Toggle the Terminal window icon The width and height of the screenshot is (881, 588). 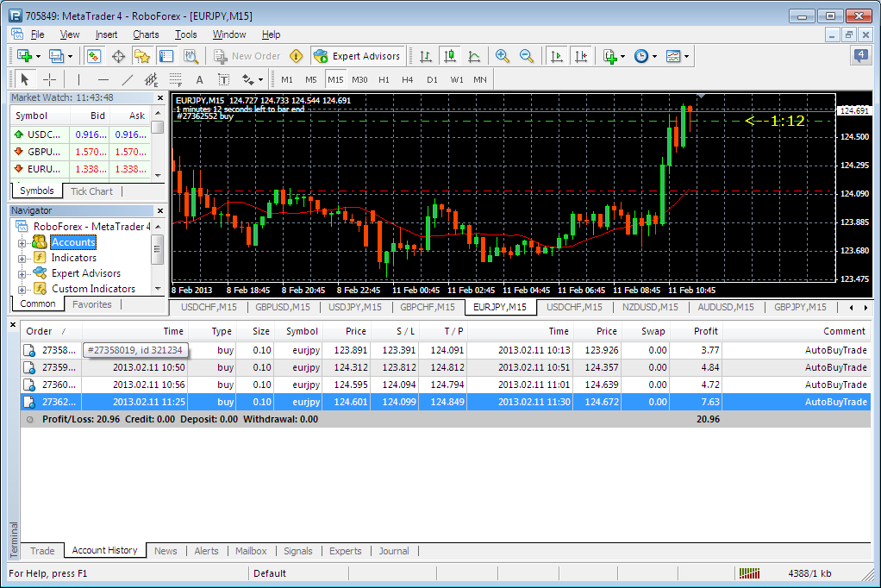[166, 56]
